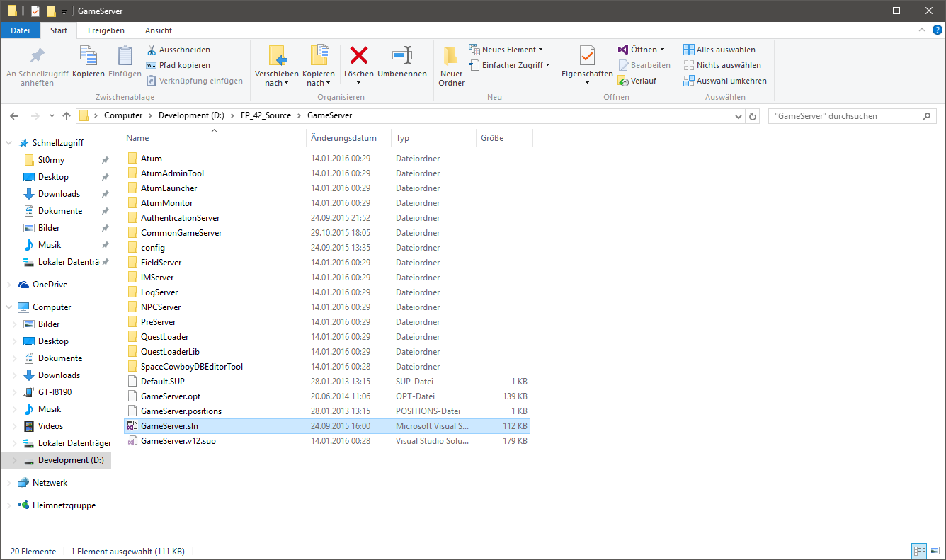Select the GameServer.positions file

tap(326, 411)
